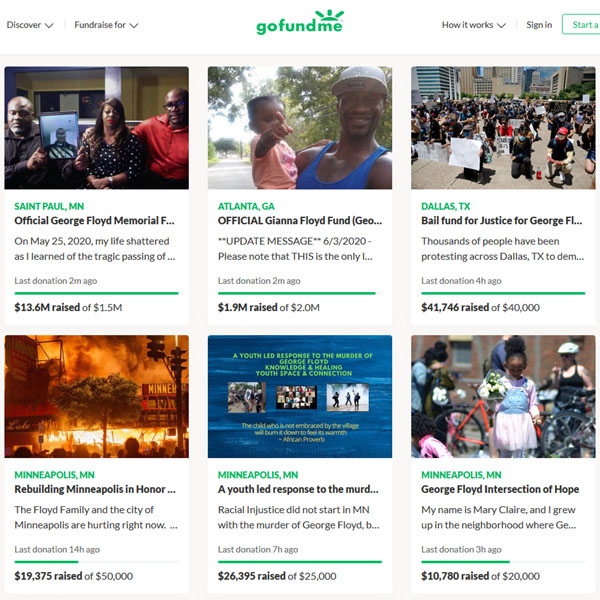600x600 pixels.
Task: Expand the How it works menu
Action: coord(474,25)
